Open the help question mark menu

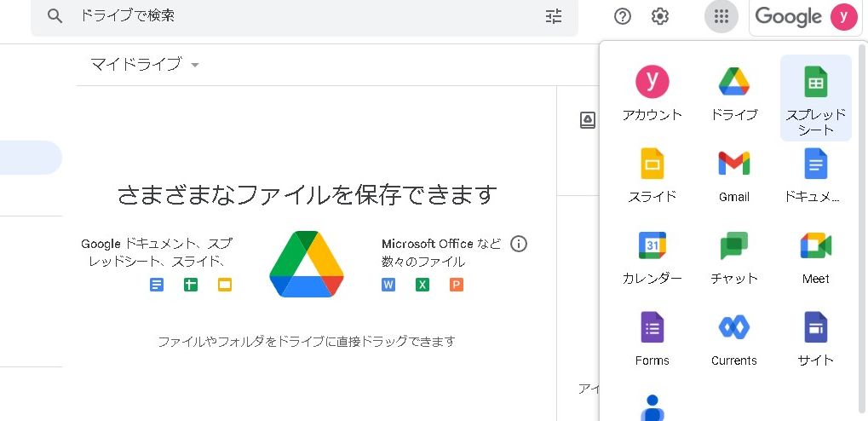(623, 16)
